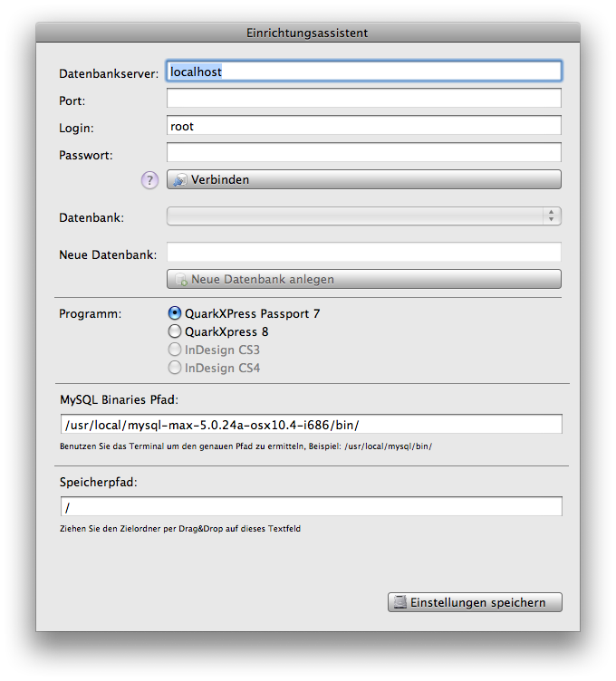Click the Neue Datenbank anlegen button
The width and height of the screenshot is (616, 681).
coord(364,279)
